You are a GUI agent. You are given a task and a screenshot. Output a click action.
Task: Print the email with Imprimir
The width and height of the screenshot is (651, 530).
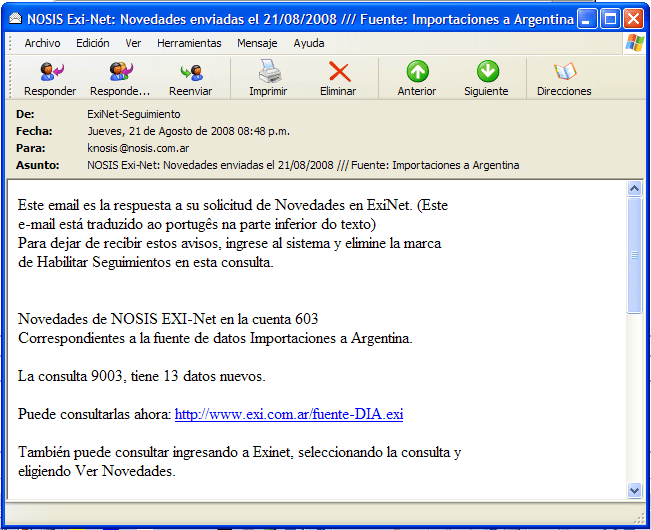pos(268,78)
